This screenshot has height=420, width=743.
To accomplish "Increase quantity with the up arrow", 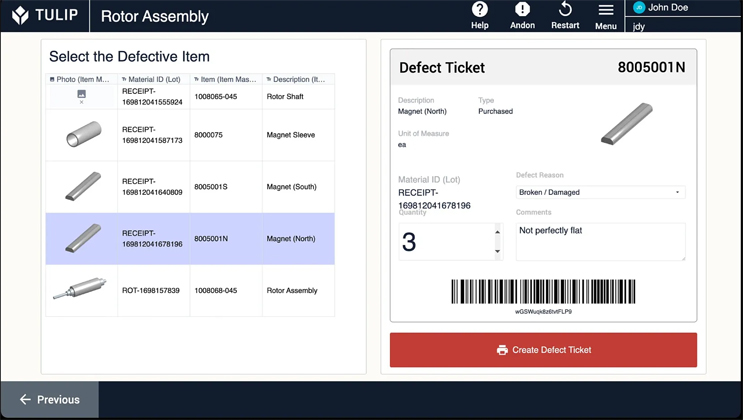I will [497, 232].
